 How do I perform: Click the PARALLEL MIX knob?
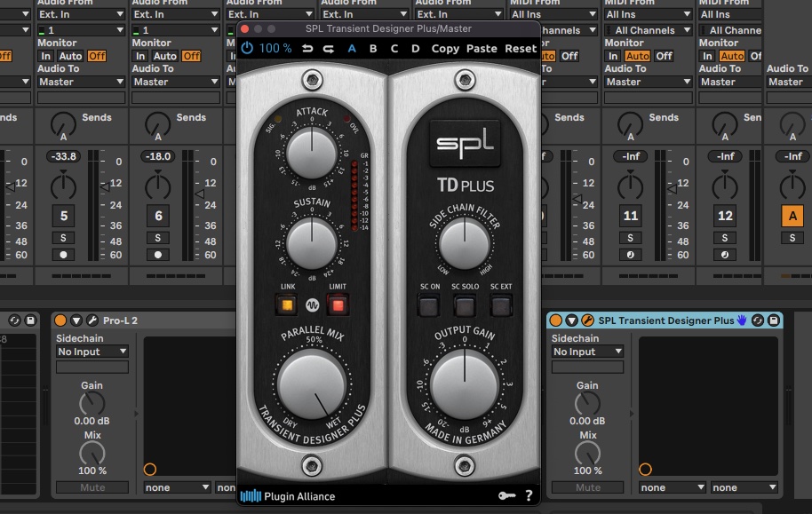coord(311,385)
